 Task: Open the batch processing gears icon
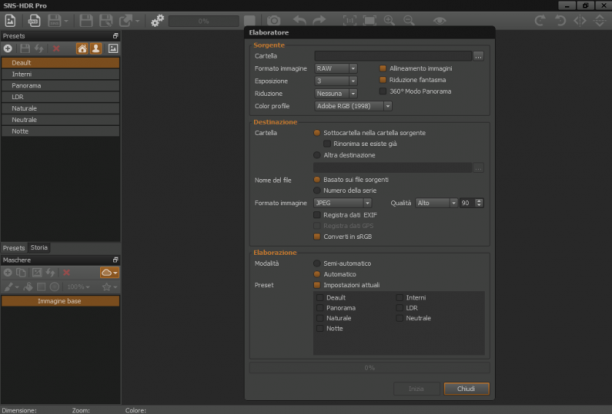[x=157, y=20]
